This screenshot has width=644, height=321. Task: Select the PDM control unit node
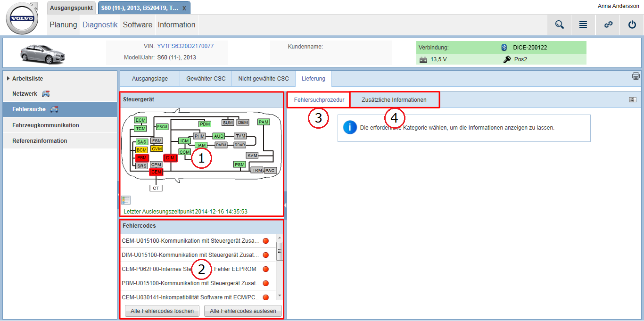pos(205,124)
